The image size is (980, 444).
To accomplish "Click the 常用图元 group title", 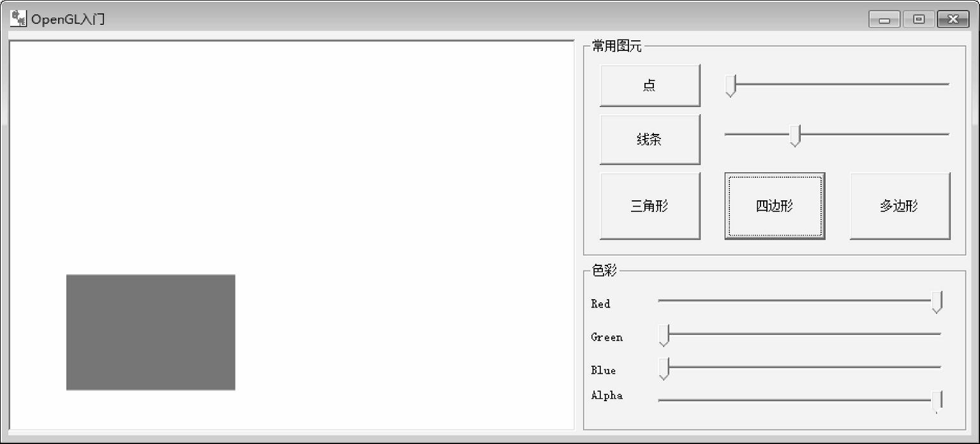I will click(x=616, y=46).
